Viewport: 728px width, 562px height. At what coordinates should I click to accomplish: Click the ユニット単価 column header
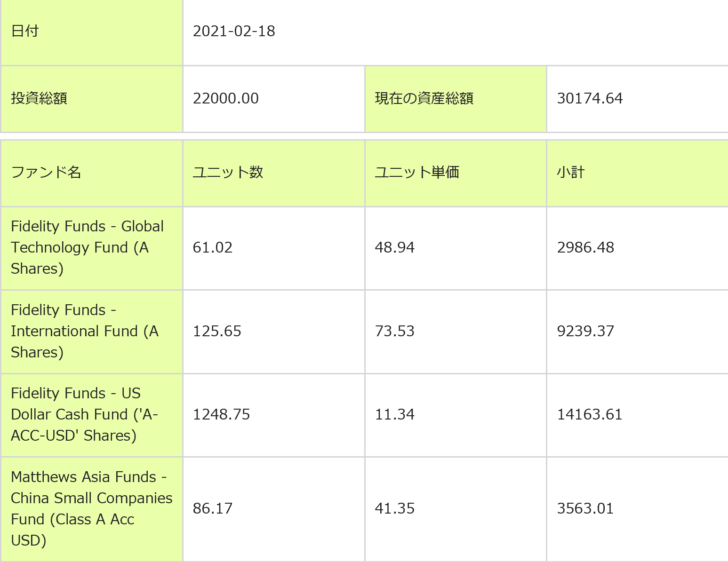pyautogui.click(x=416, y=172)
